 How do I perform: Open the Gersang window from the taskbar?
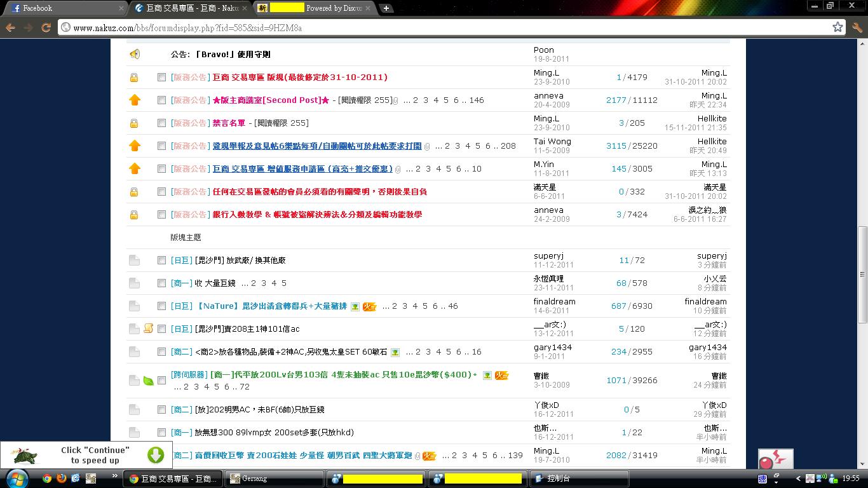coord(275,478)
